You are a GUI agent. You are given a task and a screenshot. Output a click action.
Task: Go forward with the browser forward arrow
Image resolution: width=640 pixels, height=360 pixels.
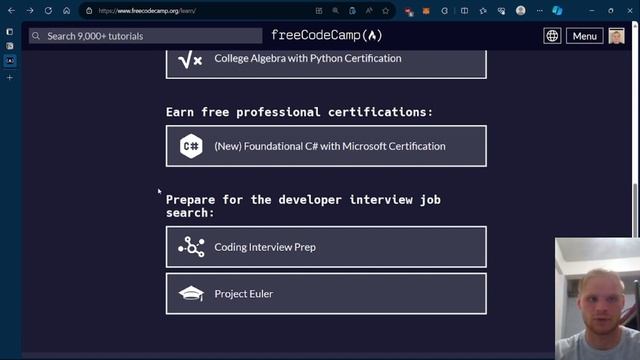pos(30,11)
